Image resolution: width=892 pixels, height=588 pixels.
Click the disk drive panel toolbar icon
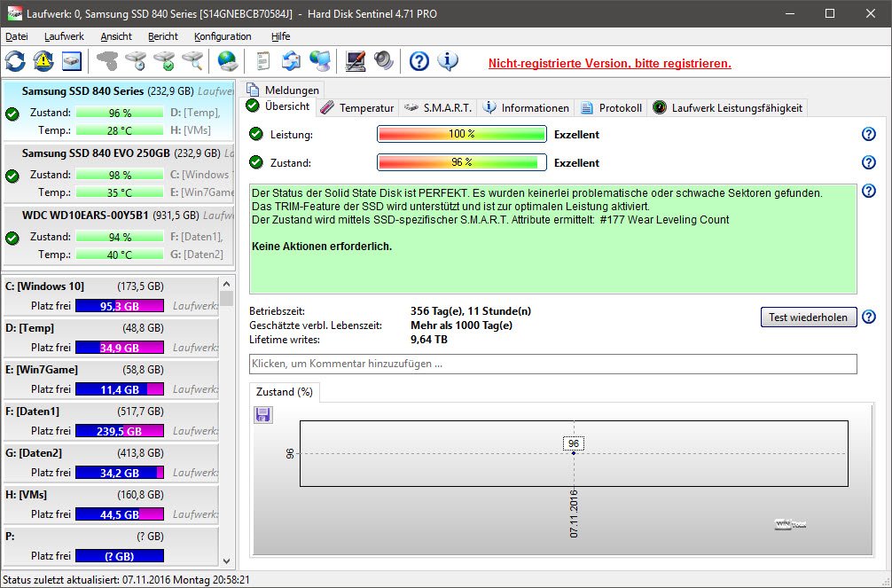pos(72,61)
